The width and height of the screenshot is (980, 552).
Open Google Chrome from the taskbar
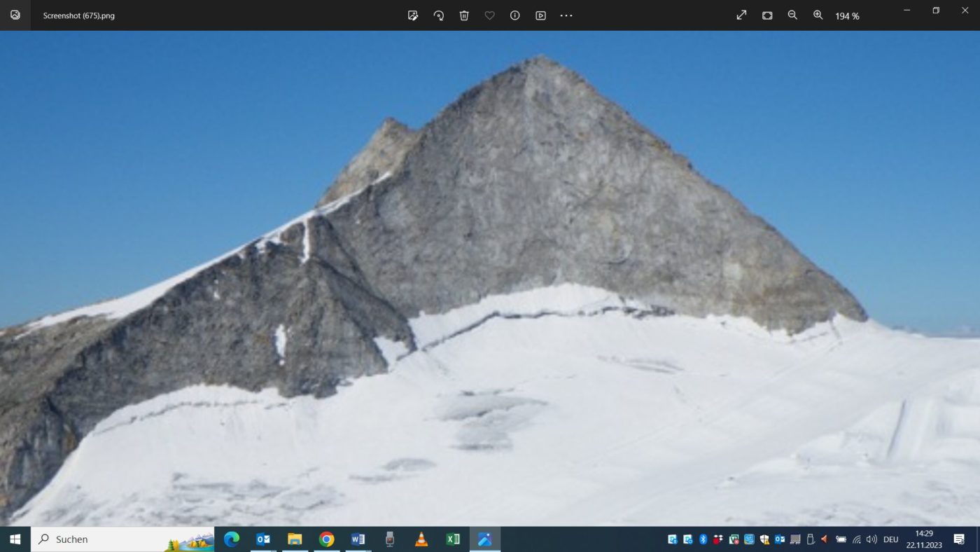(326, 539)
